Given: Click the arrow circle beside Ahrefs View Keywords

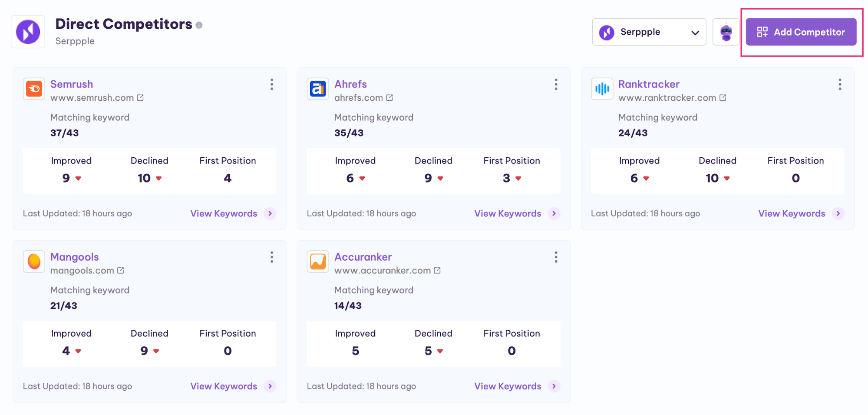Looking at the screenshot, I should point(554,213).
